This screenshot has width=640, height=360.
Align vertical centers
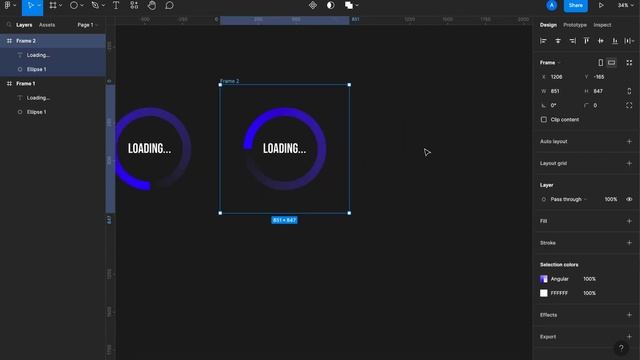point(600,41)
